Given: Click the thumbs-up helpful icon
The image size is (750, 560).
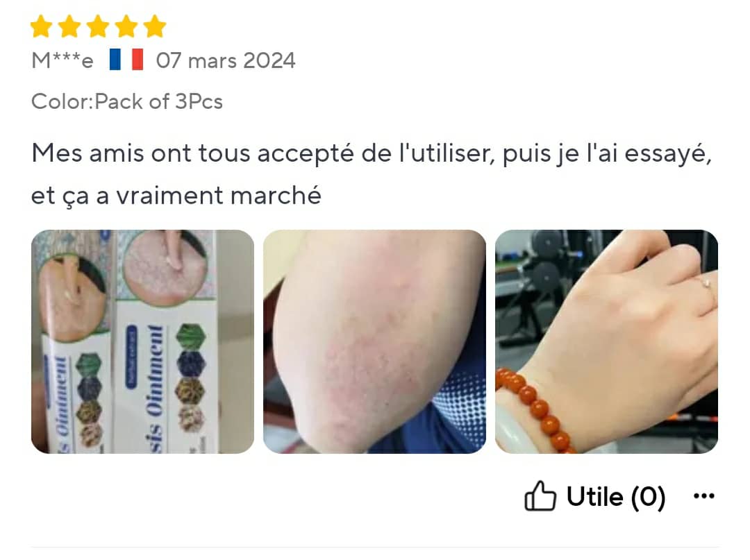Looking at the screenshot, I should 540,496.
